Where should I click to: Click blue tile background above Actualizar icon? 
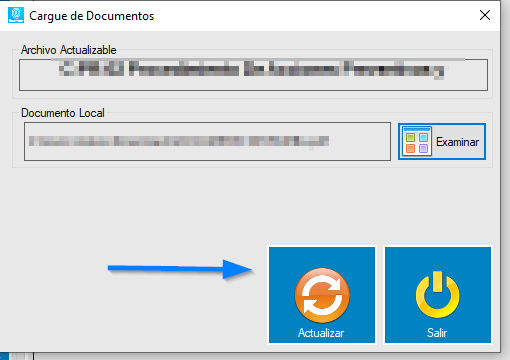pyautogui.click(x=322, y=257)
